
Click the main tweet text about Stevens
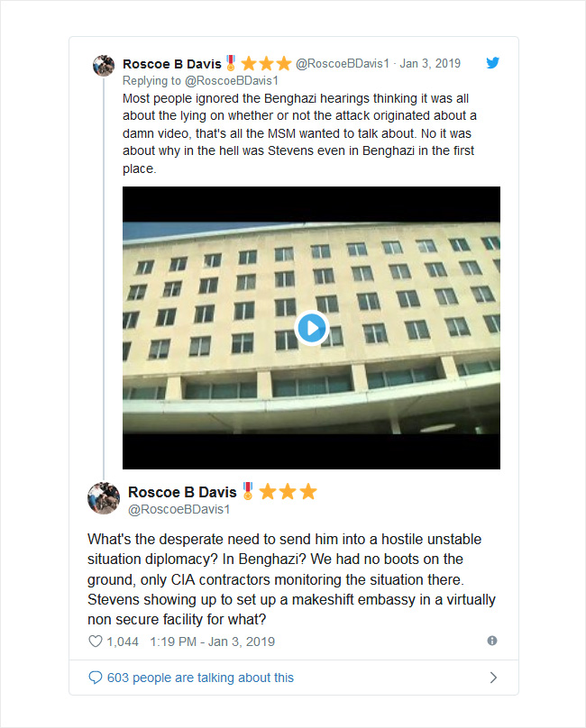[x=291, y=579]
